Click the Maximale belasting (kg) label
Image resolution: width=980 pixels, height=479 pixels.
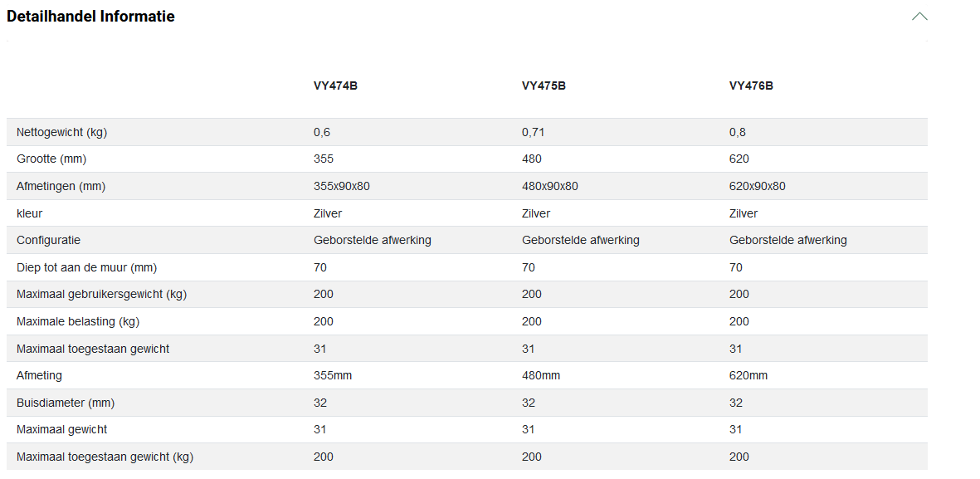[x=77, y=321]
